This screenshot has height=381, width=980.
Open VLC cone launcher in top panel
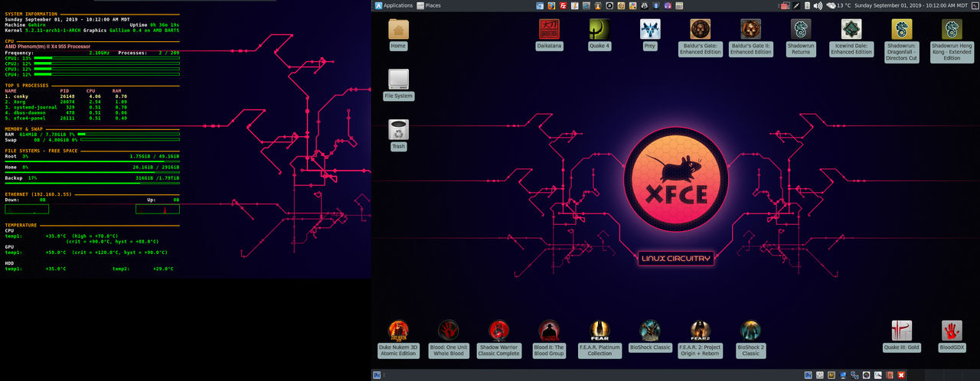(598, 5)
